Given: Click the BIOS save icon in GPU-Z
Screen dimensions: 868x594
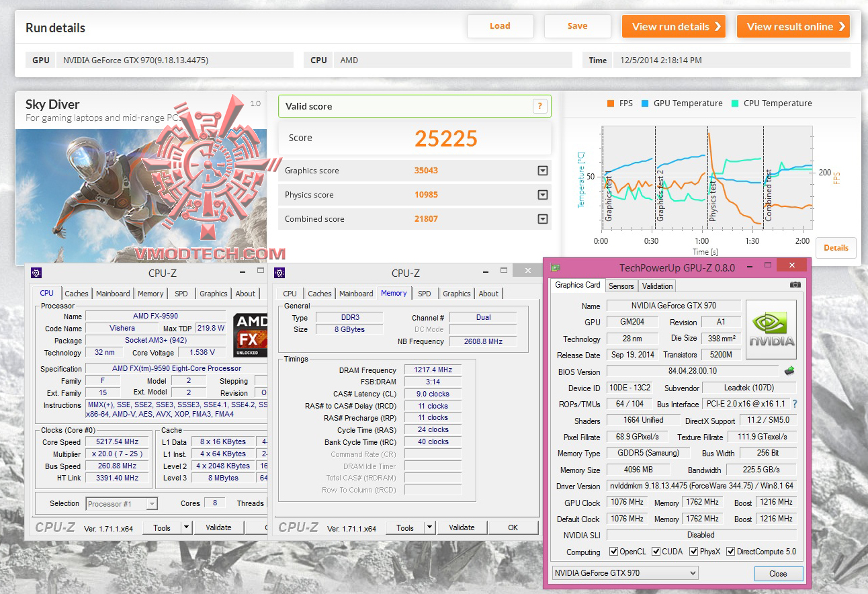Looking at the screenshot, I should [x=790, y=371].
